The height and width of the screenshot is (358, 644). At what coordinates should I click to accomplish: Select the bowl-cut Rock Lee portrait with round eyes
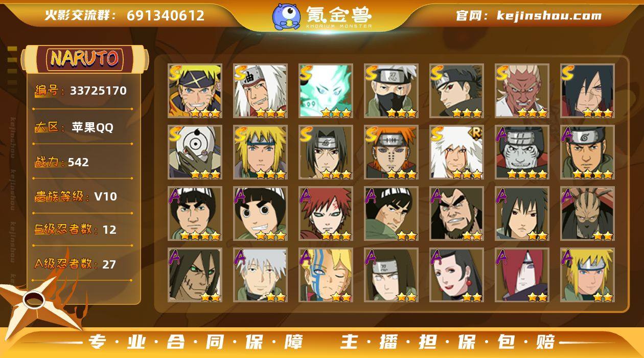tap(260, 214)
